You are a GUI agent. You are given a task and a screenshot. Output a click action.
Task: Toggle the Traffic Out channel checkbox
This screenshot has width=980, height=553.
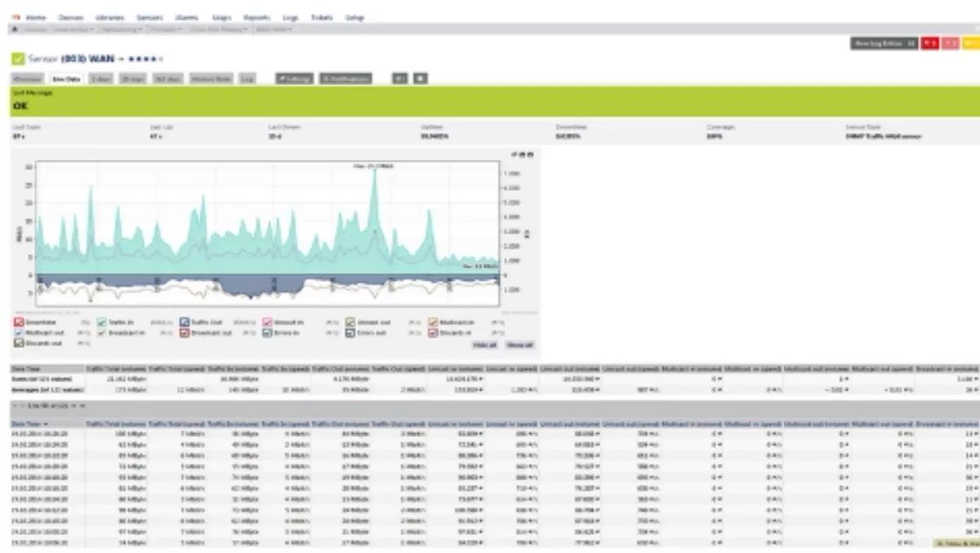pos(185,323)
